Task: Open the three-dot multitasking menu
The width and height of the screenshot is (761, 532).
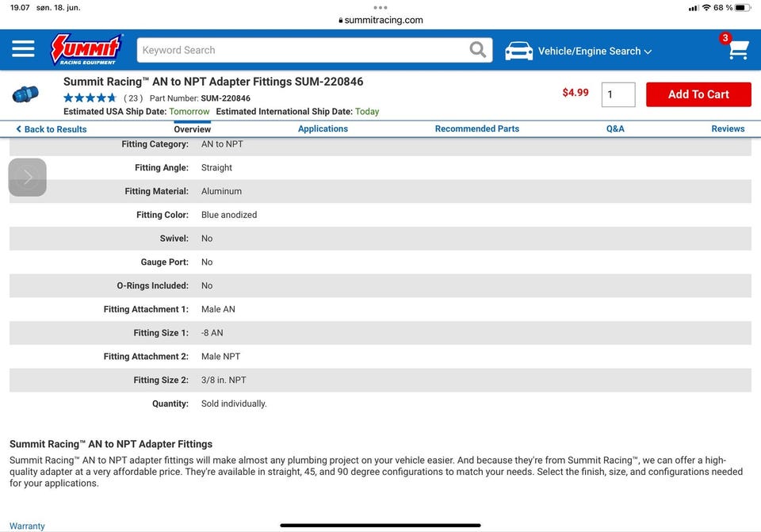Action: point(380,7)
